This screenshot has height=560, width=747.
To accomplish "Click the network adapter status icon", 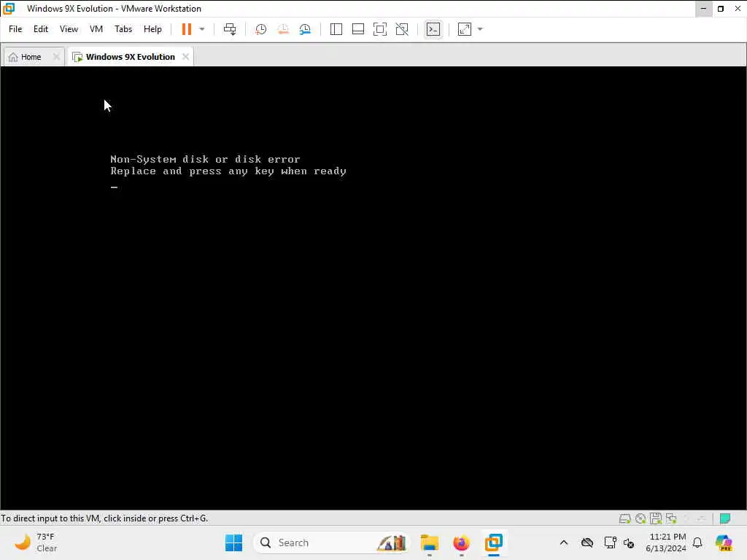I will 671,518.
